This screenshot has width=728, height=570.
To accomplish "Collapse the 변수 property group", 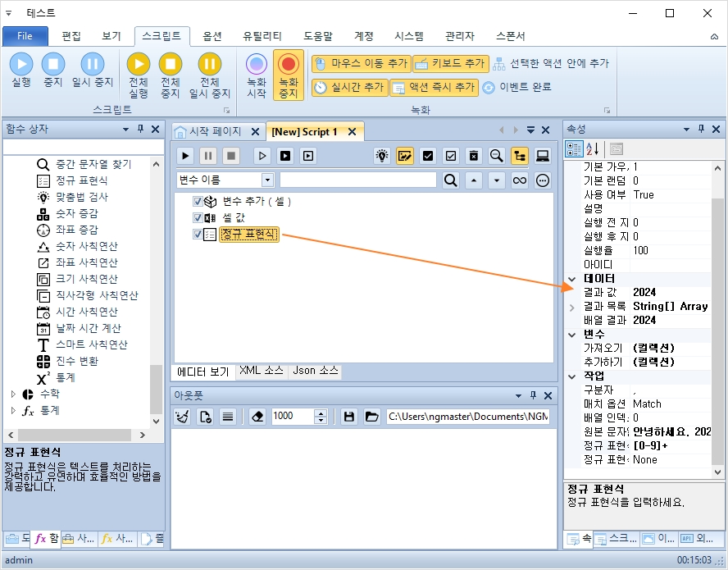I will [572, 335].
